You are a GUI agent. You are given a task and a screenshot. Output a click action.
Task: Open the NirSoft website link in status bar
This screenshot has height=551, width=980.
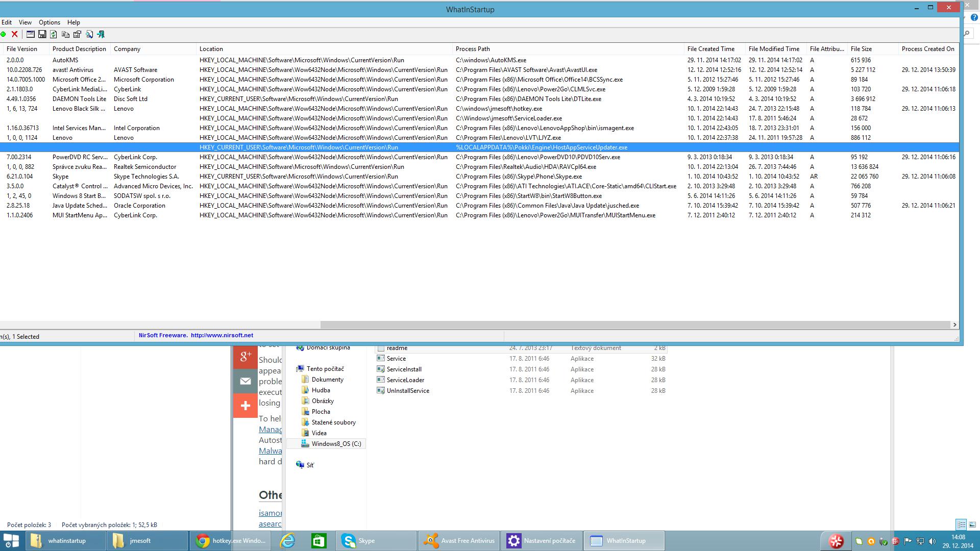click(222, 335)
